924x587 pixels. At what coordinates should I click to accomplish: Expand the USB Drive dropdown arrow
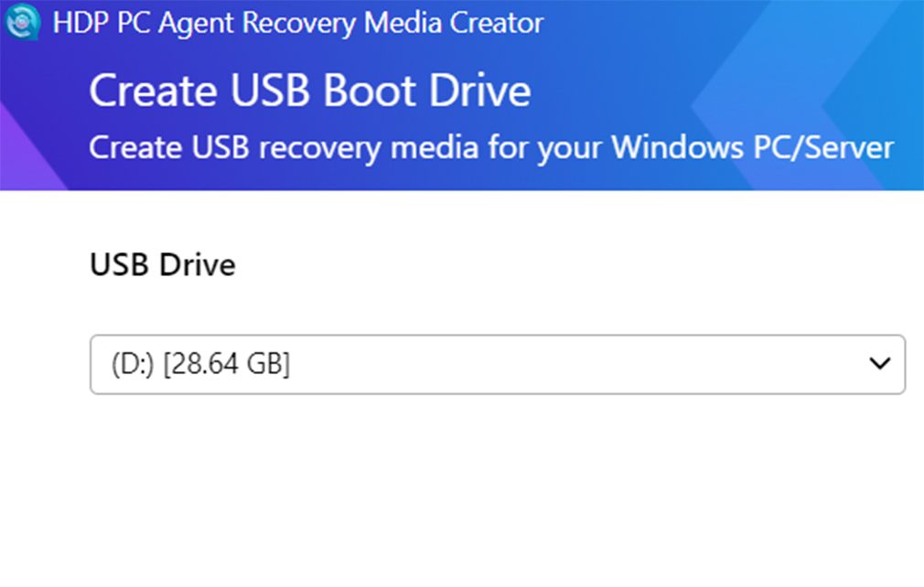879,364
